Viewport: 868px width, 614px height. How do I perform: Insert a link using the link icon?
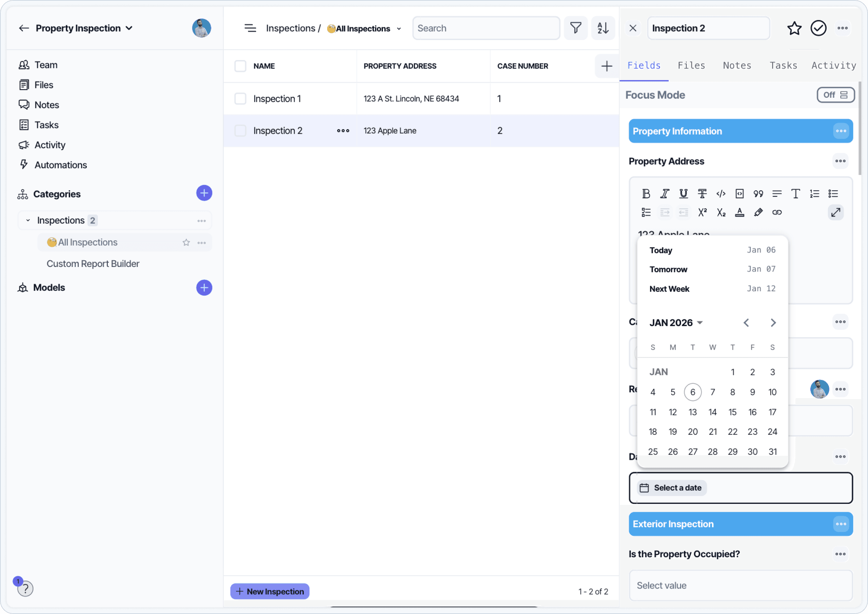point(777,213)
